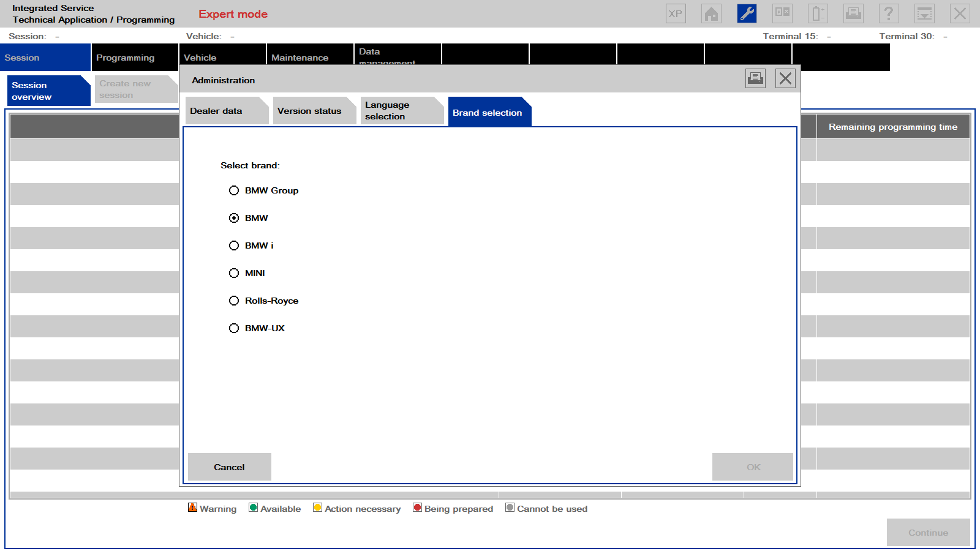Cancel the brand selection dialog

tap(229, 467)
